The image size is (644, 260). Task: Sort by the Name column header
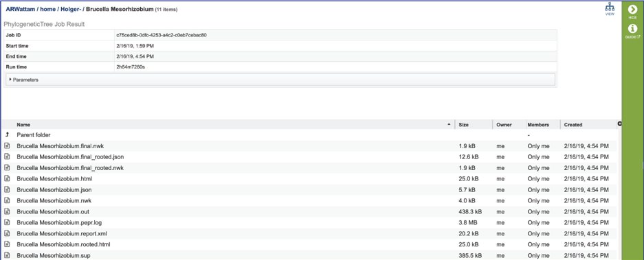click(23, 125)
